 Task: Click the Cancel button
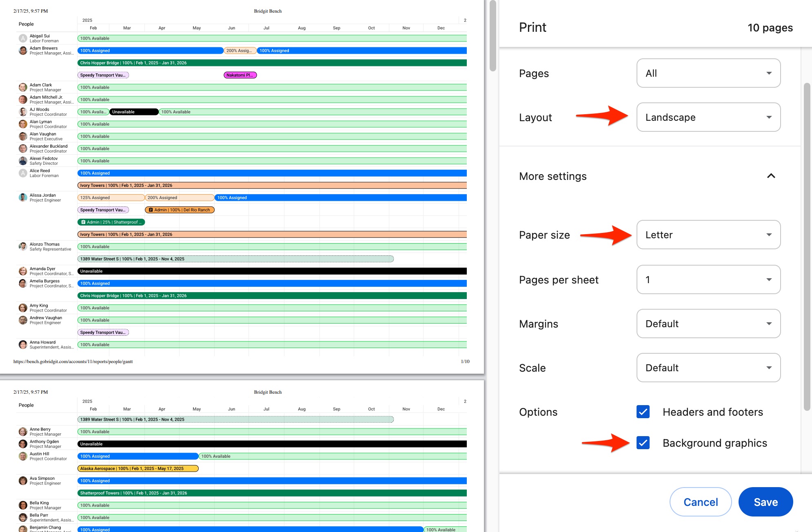tap(701, 502)
